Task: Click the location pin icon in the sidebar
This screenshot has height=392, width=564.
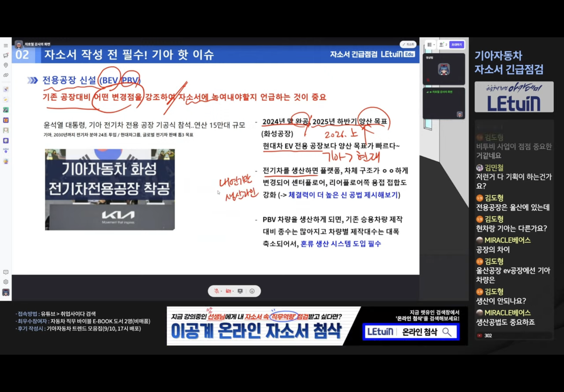Action: (x=6, y=65)
